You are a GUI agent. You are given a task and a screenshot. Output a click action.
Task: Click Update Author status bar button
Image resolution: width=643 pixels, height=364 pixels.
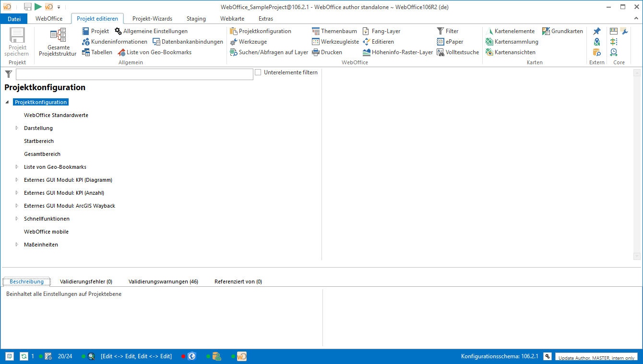pos(596,358)
